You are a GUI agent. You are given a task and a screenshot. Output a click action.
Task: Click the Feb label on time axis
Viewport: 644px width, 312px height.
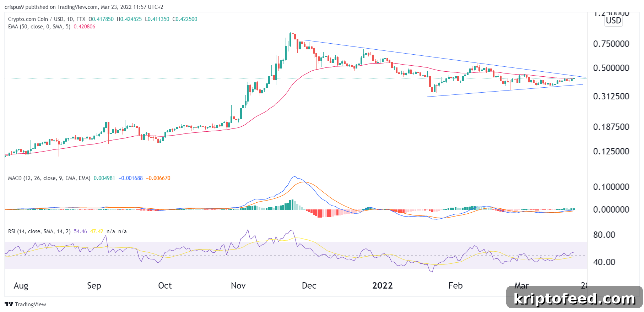coord(456,286)
